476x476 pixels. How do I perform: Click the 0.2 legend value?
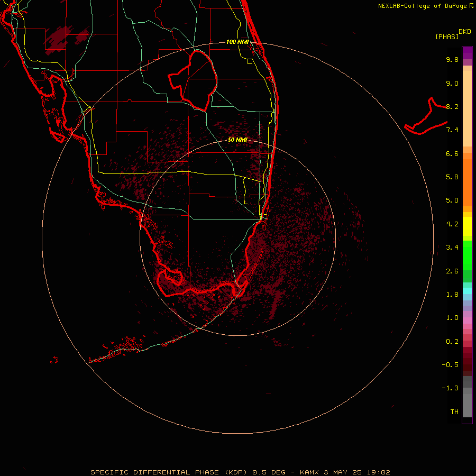[452, 342]
